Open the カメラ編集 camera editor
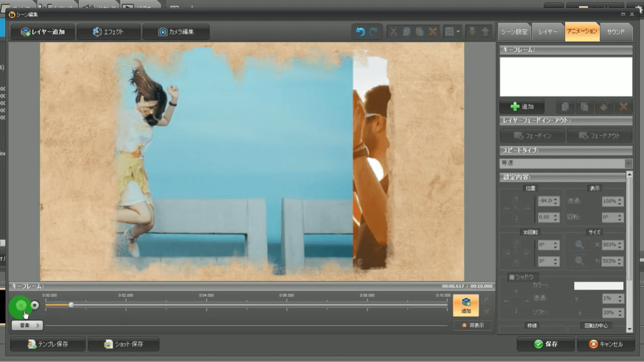Viewport: 644px width, 362px height. point(176,32)
